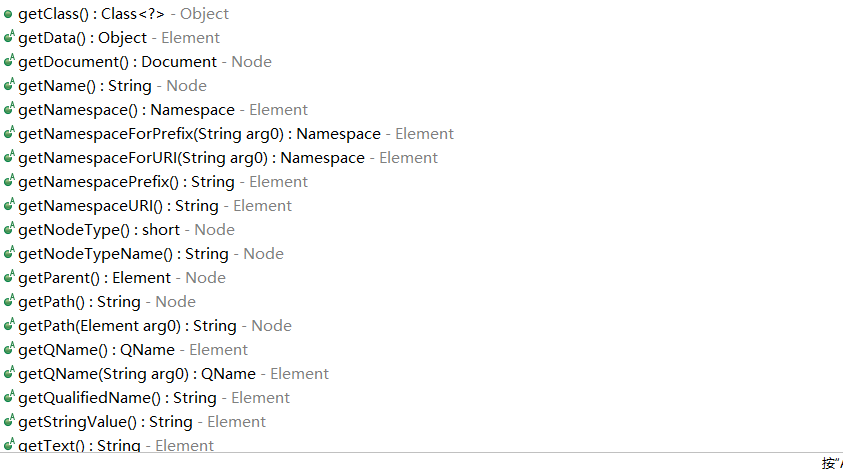Click the icon beside getParent() : Element
This screenshot has height=469, width=843.
coord(9,277)
